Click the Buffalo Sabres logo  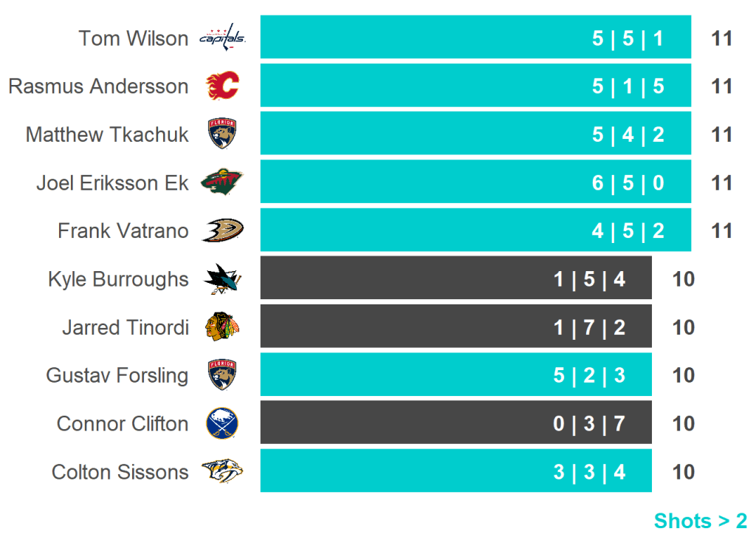point(222,423)
